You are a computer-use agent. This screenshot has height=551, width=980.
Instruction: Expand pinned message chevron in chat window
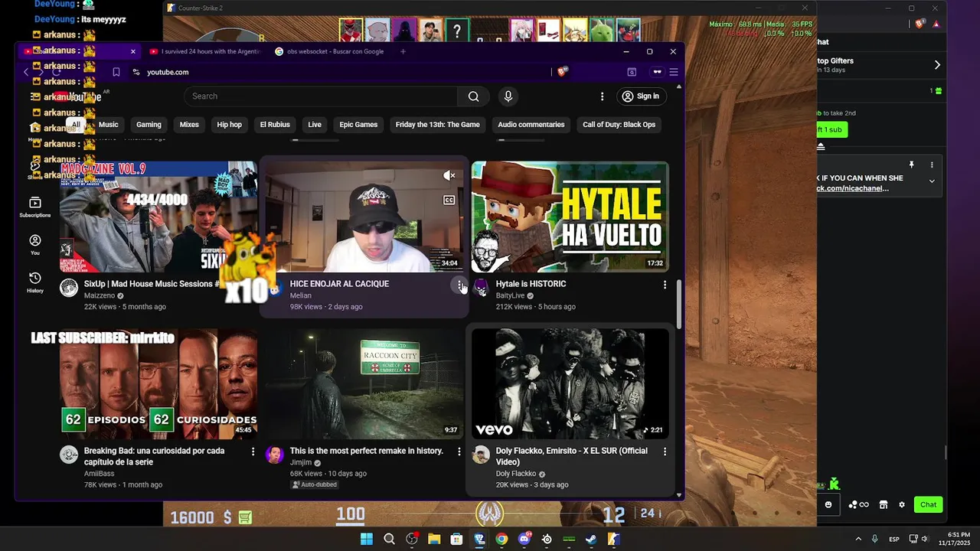[932, 181]
